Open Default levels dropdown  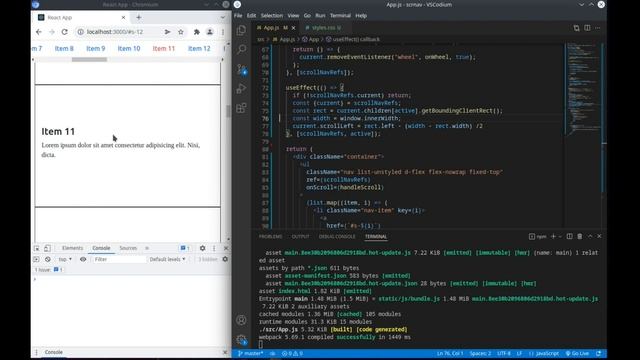tap(167, 259)
